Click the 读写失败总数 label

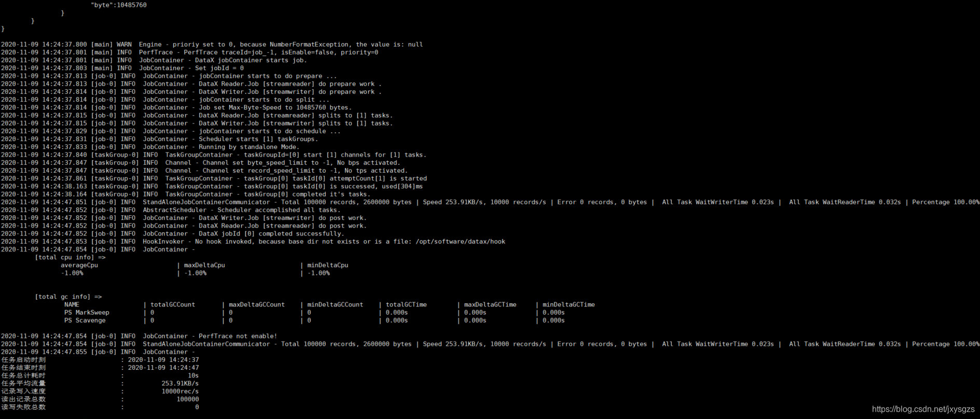[x=23, y=407]
